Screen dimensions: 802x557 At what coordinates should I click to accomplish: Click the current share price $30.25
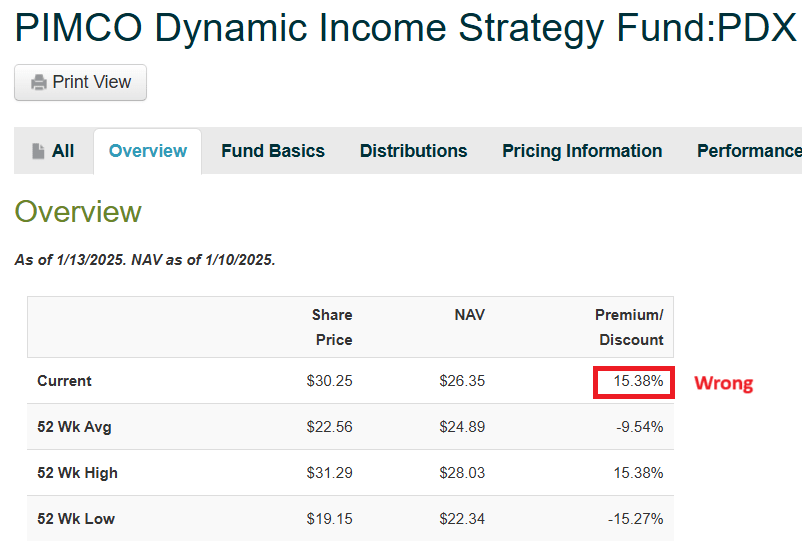(x=330, y=381)
